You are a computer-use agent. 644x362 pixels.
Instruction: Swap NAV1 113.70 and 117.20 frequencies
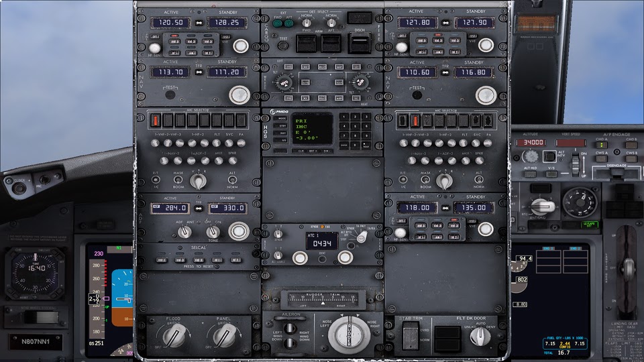click(x=199, y=72)
